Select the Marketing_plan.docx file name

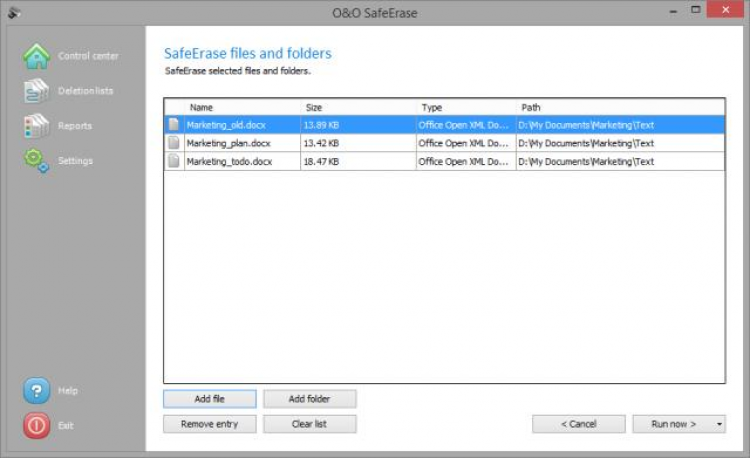pos(229,143)
